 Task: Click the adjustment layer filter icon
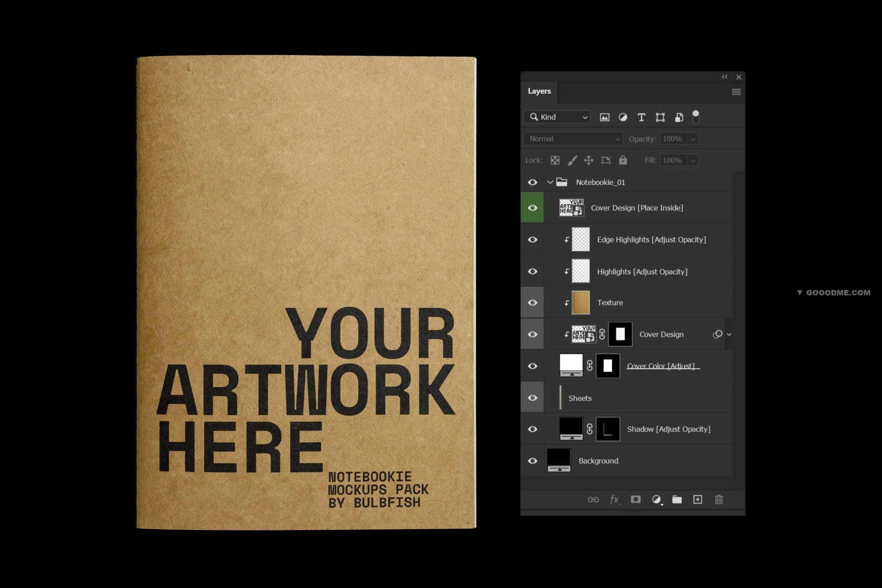[622, 117]
